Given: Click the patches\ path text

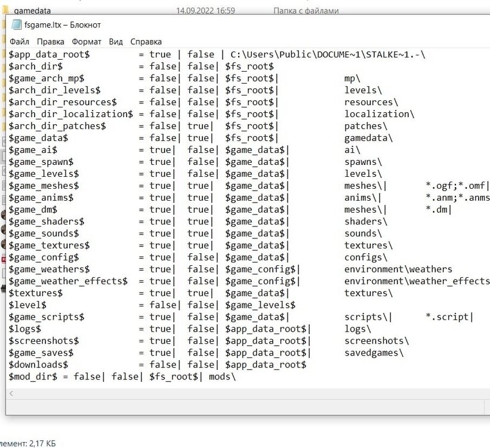Looking at the screenshot, I should tap(366, 126).
